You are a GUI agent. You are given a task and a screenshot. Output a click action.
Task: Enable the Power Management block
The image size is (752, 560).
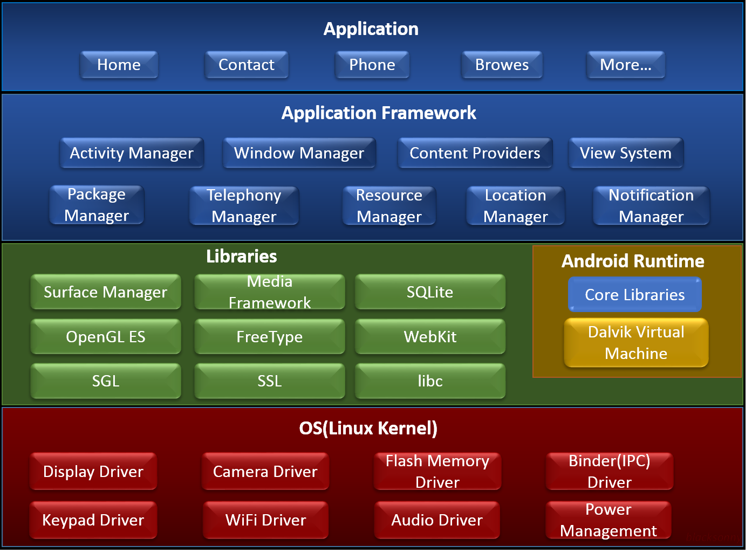(x=608, y=520)
